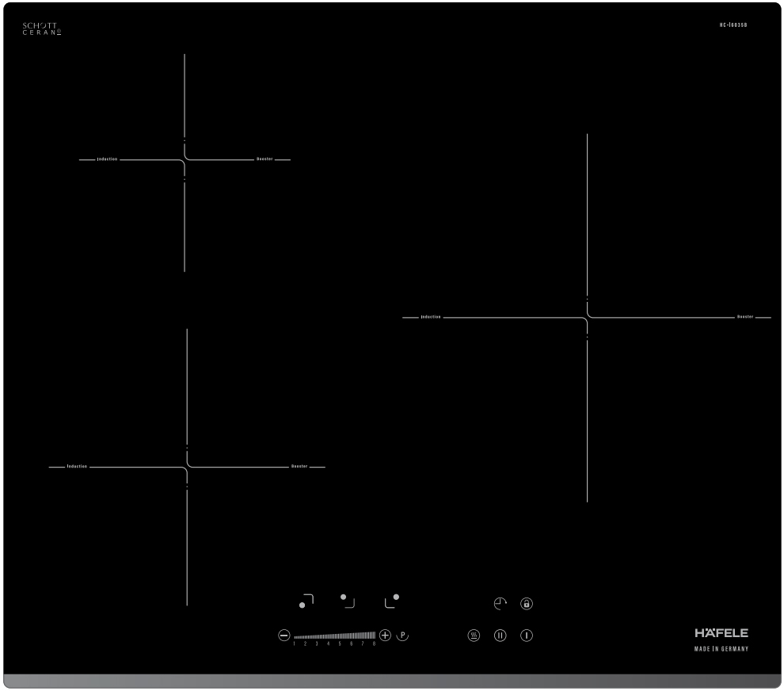Increase heat level with plus button
The image size is (784, 691).
tap(386, 635)
